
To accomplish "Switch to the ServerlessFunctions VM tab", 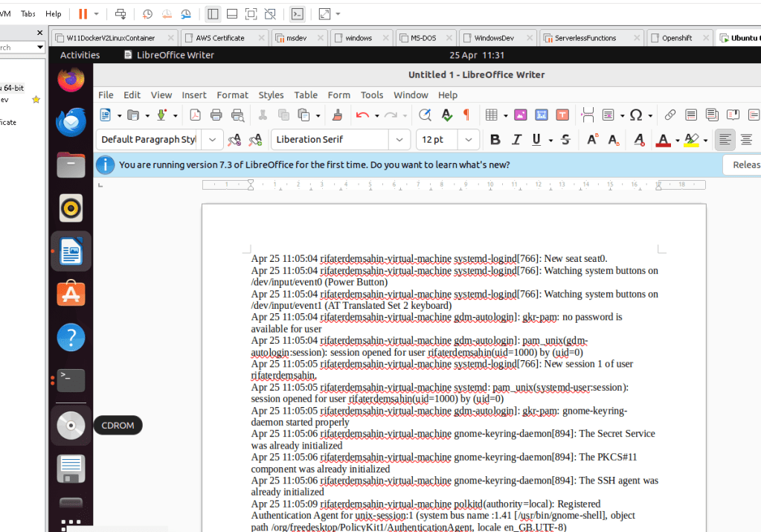I will pyautogui.click(x=591, y=38).
